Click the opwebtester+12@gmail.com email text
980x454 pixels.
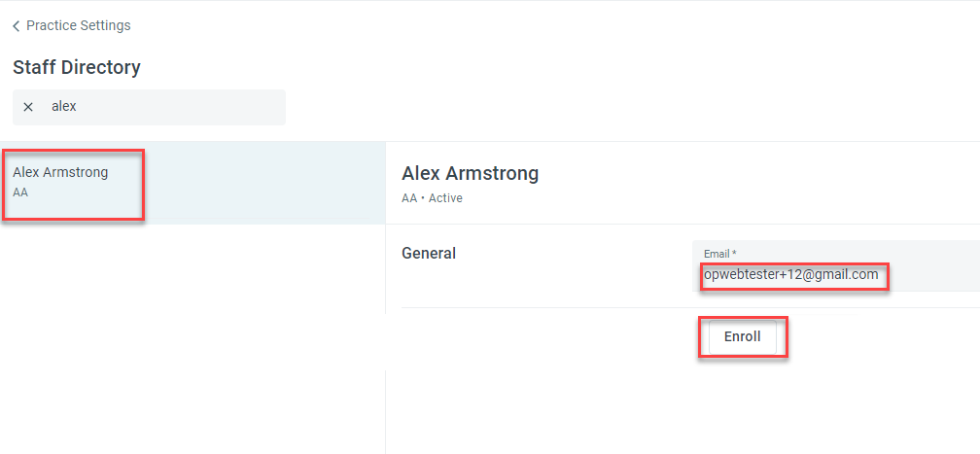pos(790,275)
